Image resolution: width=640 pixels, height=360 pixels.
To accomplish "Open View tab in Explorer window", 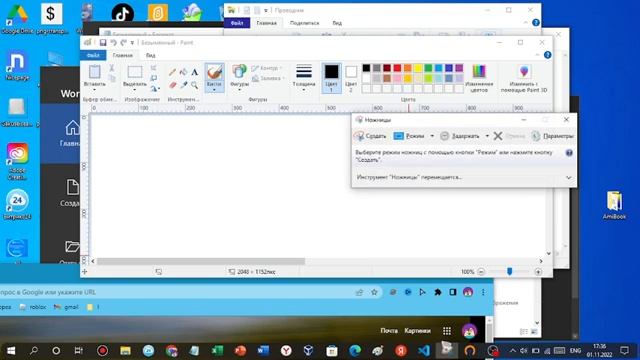I will tap(337, 23).
